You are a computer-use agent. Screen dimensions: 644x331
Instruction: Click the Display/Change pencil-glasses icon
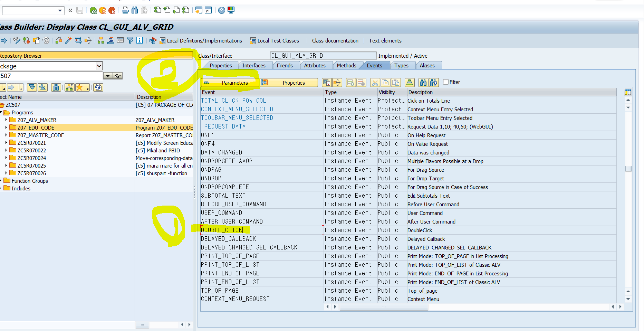click(17, 41)
